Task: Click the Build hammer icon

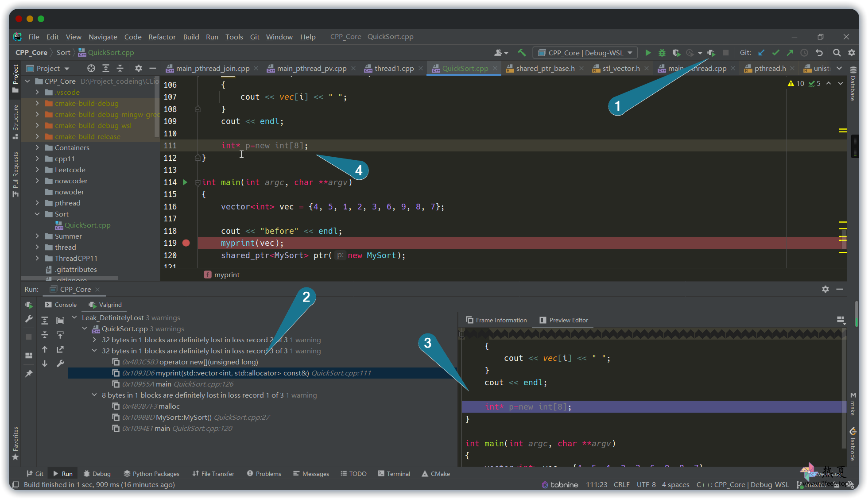Action: [522, 53]
